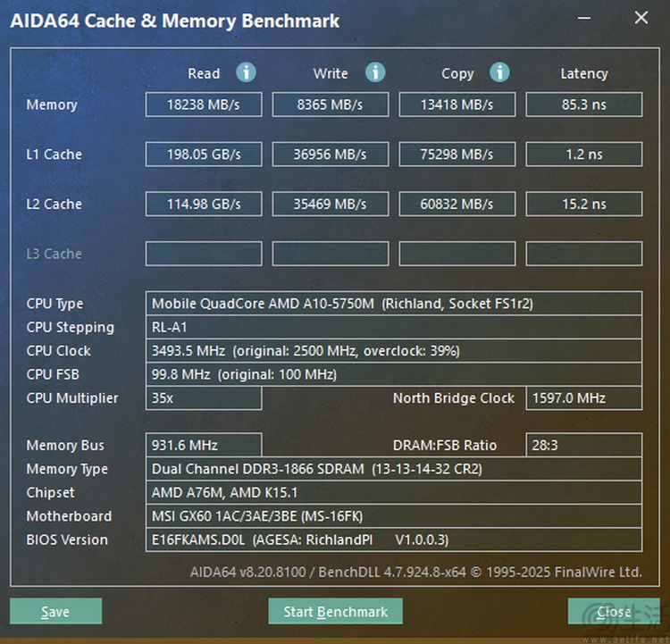Click the L2 Cache row label
The image size is (670, 644).
[x=54, y=204]
